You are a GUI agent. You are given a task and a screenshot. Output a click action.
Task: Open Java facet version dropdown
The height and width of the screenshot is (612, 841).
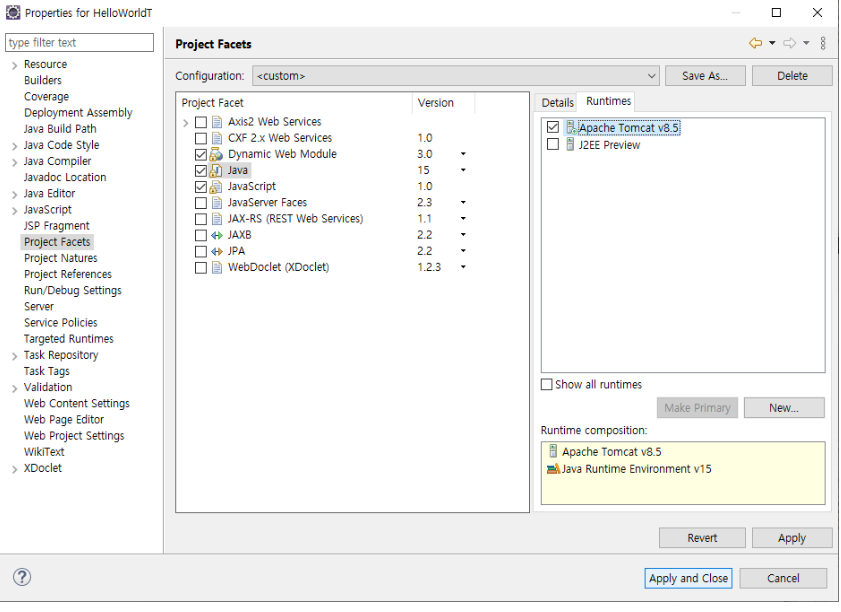463,170
